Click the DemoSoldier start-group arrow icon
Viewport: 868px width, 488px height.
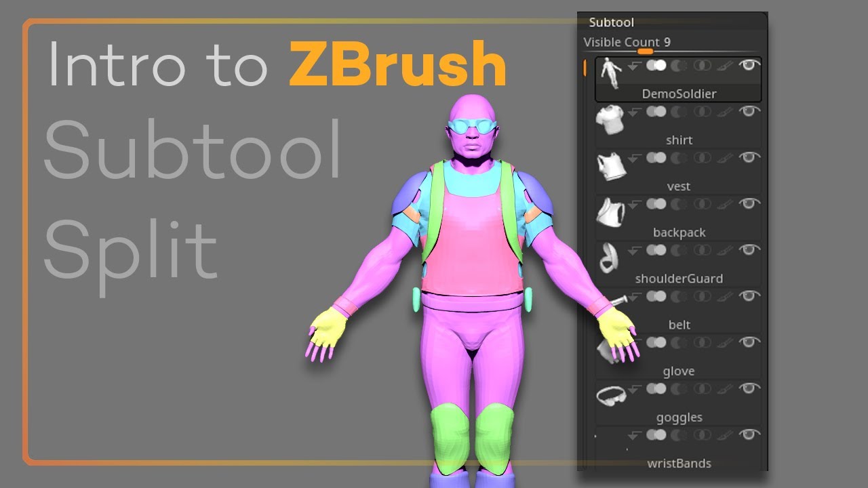pyautogui.click(x=635, y=66)
